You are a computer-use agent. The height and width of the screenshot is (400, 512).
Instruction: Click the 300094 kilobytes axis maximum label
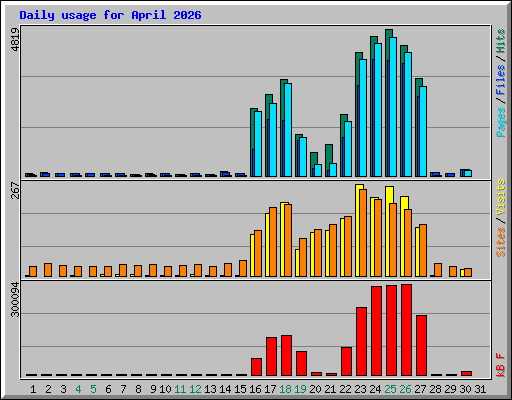pyautogui.click(x=15, y=300)
